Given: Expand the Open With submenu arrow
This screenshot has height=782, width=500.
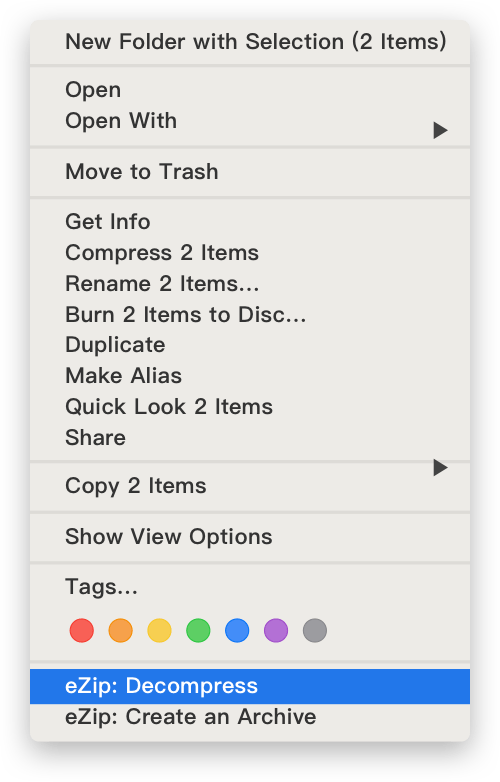Looking at the screenshot, I should click(440, 130).
